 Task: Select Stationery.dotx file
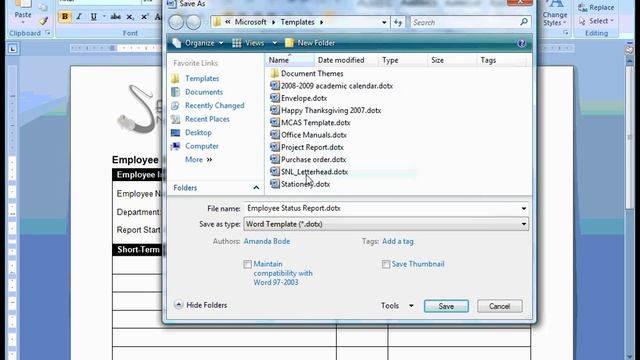pos(300,184)
